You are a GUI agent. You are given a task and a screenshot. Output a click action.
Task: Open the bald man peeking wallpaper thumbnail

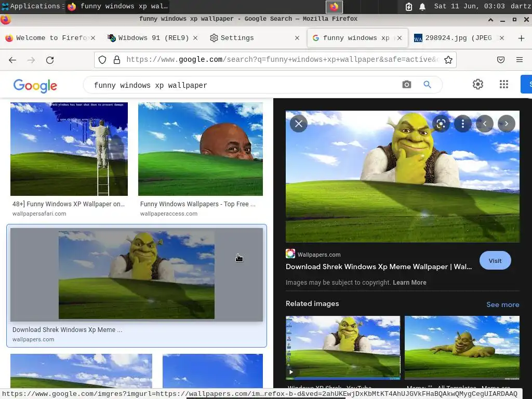[x=200, y=149]
